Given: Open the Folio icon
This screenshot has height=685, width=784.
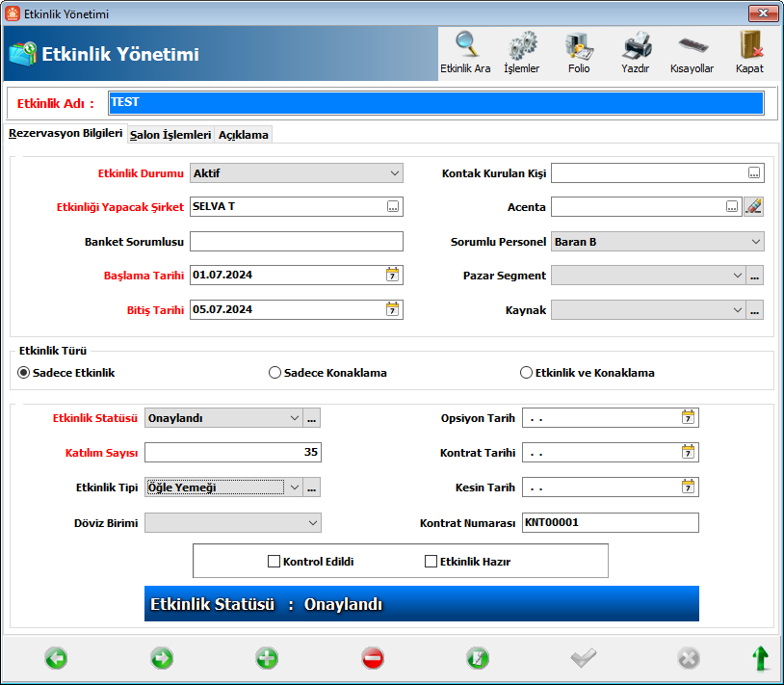Looking at the screenshot, I should tap(579, 53).
